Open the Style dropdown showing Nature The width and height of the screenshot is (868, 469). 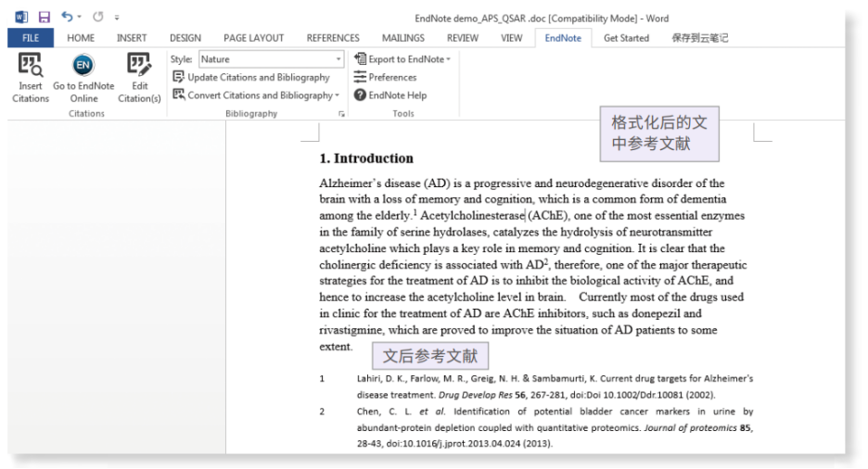point(271,59)
